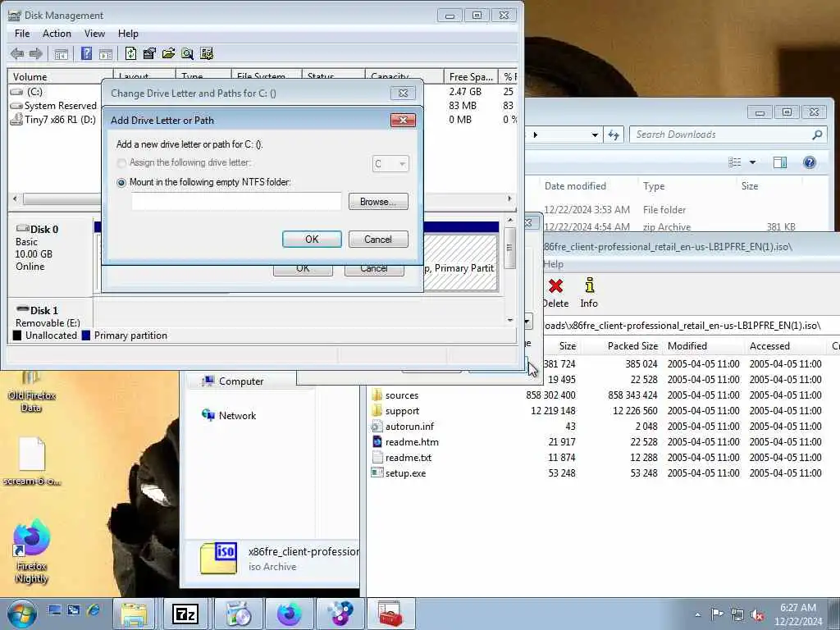The height and width of the screenshot is (630, 840).
Task: Select Network in the Explorer navigation pane
Action: pos(230,416)
